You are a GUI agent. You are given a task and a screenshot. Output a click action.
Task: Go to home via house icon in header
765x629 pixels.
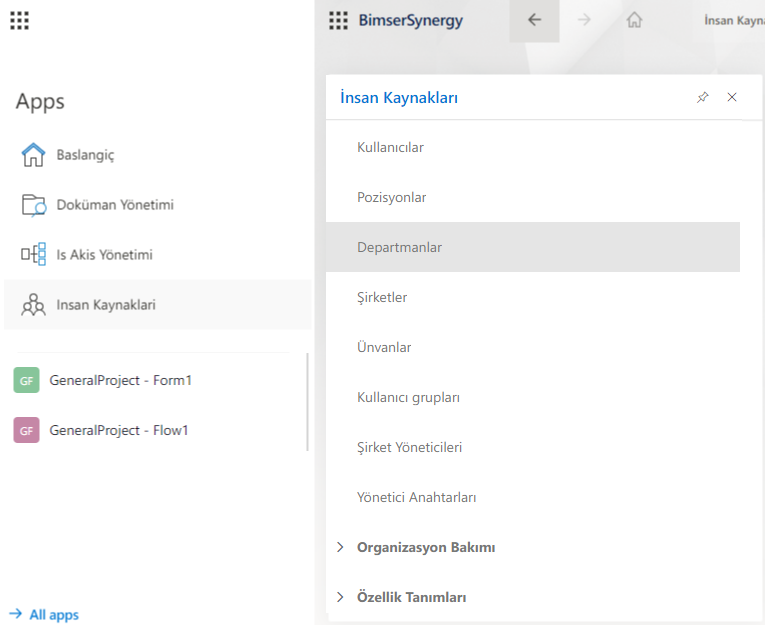(634, 20)
